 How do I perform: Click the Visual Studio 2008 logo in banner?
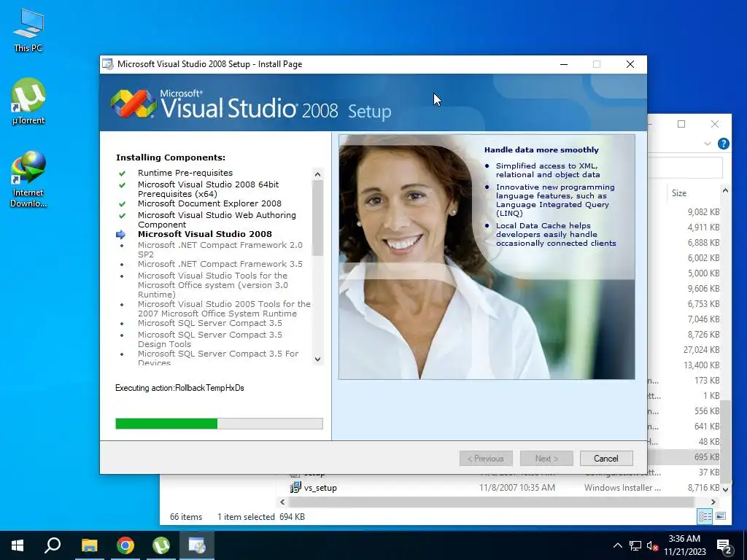tap(133, 104)
